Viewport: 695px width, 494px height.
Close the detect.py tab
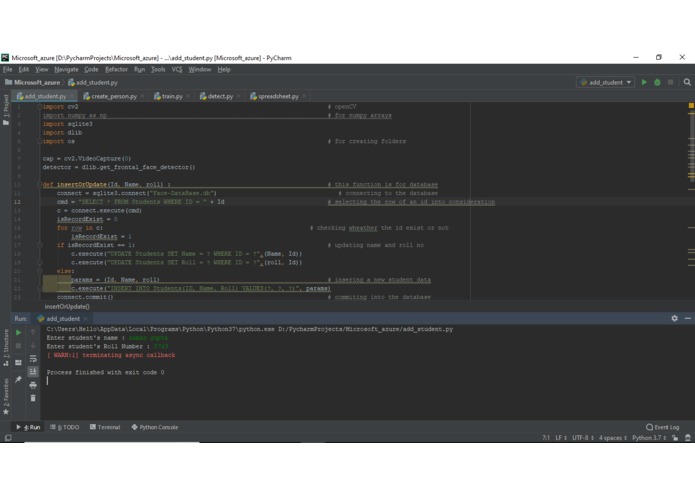point(239,96)
